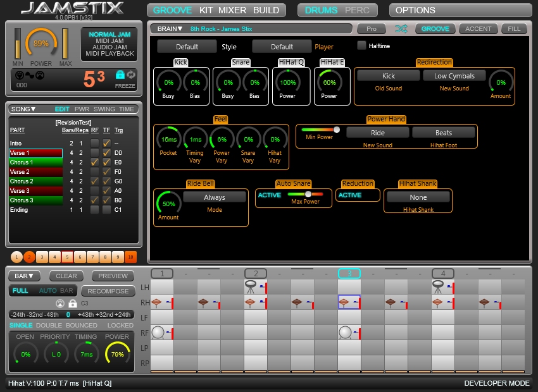Click the refresh arrows icon above FREEZE
This screenshot has height=392, width=538.
click(x=131, y=75)
